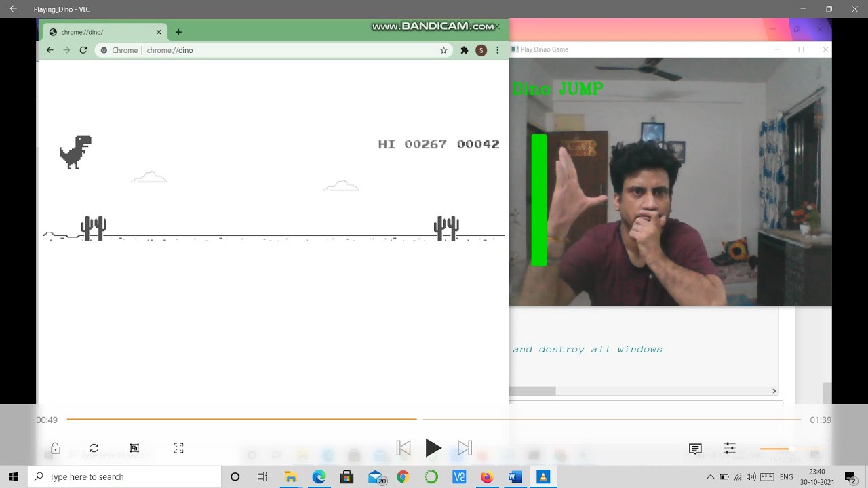The image size is (868, 488).
Task: Toggle VLC repeat mode
Action: pyautogui.click(x=94, y=448)
